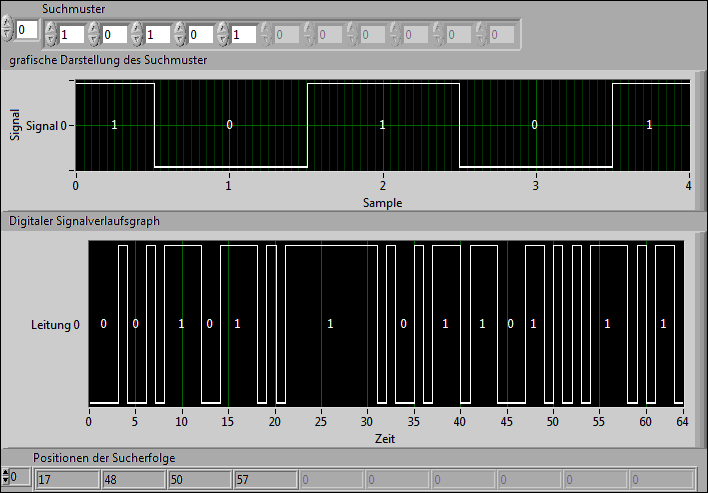Image resolution: width=708 pixels, height=493 pixels.
Task: Click stepper of first Suchmuster element
Action: pos(51,34)
